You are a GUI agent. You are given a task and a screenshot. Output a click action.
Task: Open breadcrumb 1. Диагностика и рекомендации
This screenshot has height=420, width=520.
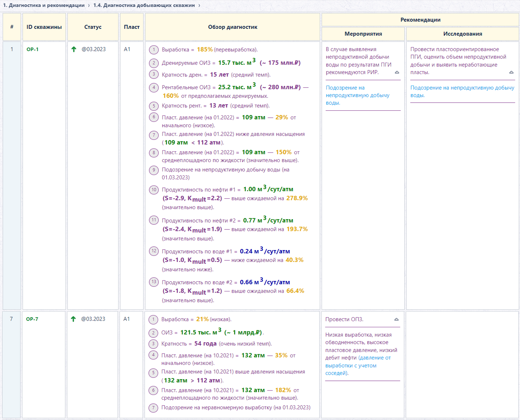point(44,5)
